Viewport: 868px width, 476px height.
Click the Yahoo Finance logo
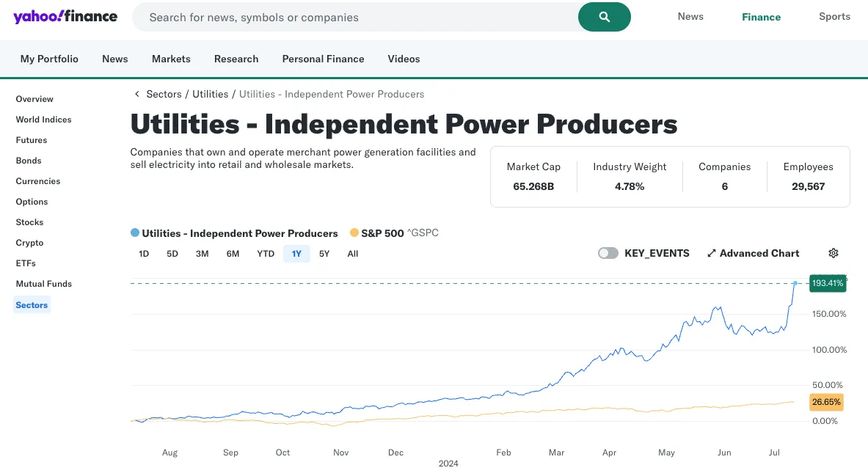(x=65, y=17)
